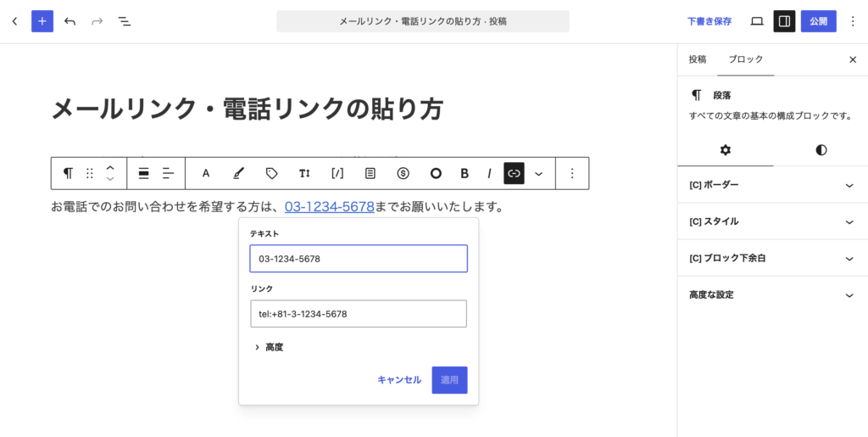Move block down with the arrow

[110, 179]
